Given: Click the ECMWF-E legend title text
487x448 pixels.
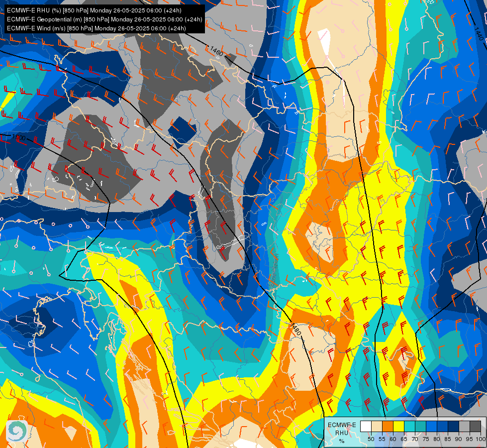Looking at the screenshot, I should (x=342, y=425).
